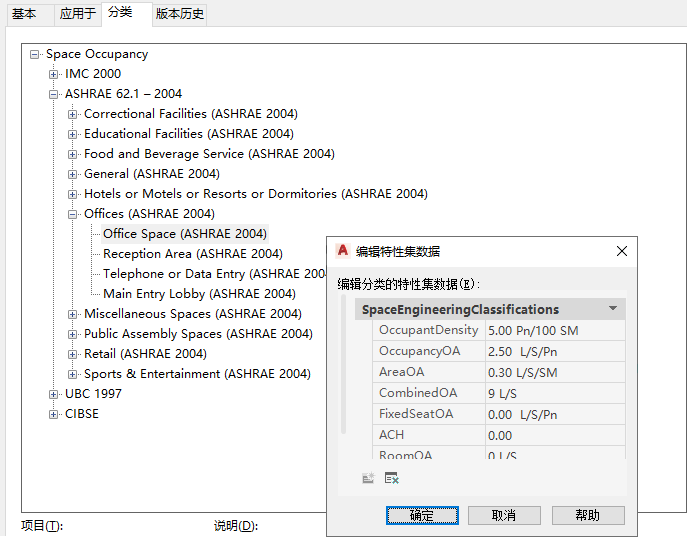Select the Retail (ASHRAE 2004) label
The image size is (696, 556).
145,354
